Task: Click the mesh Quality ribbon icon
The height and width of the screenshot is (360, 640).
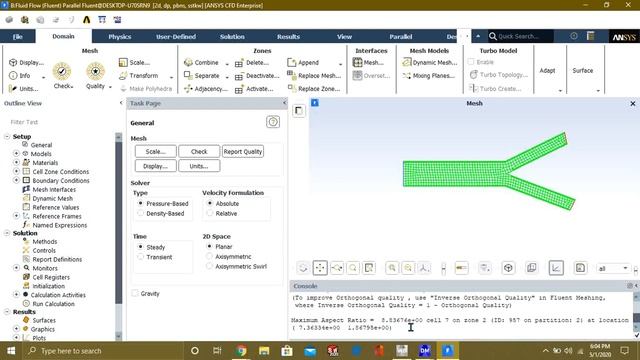Action: click(95, 71)
